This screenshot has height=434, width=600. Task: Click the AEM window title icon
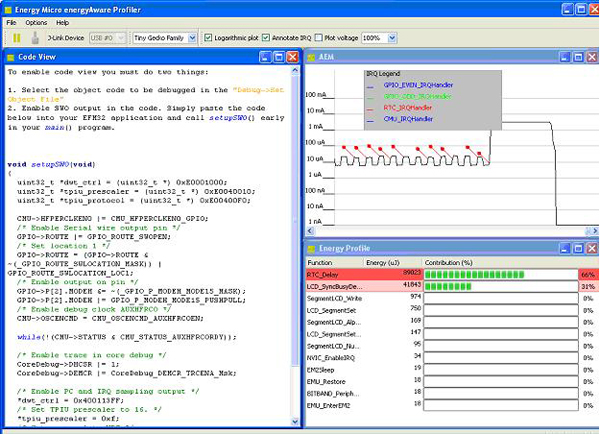pyautogui.click(x=313, y=58)
